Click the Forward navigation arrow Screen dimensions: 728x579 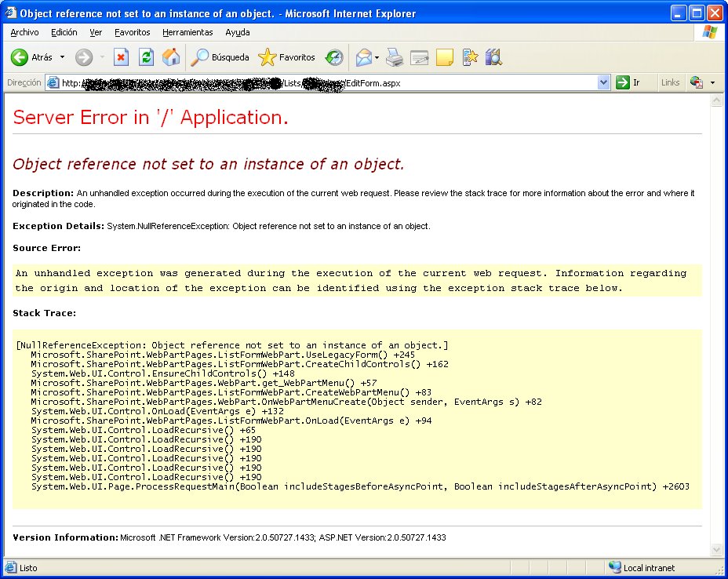point(84,57)
